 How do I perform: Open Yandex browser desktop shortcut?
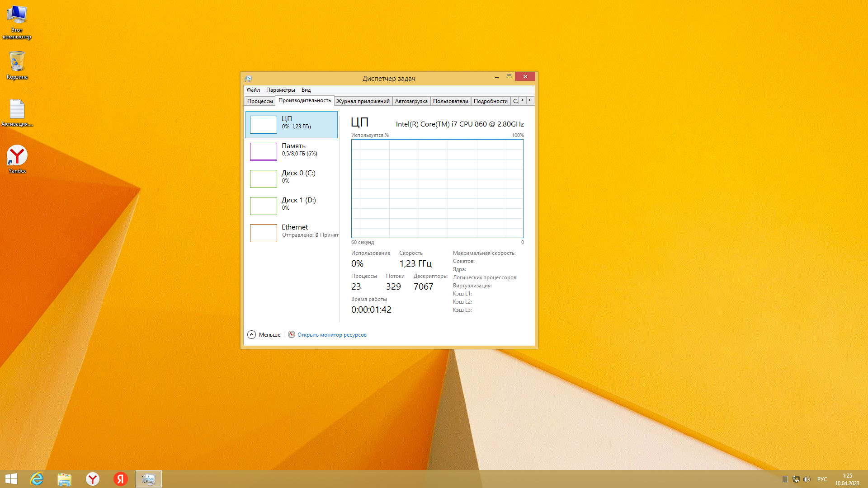pos(17,159)
